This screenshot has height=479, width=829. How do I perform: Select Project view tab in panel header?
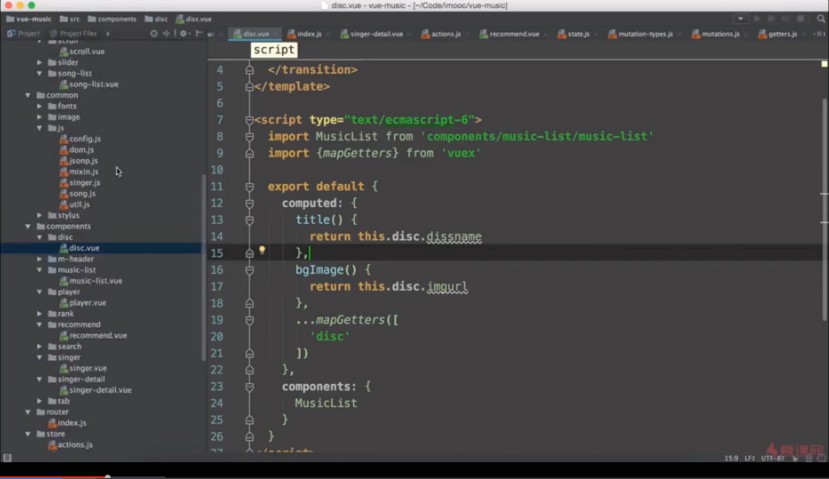23,33
